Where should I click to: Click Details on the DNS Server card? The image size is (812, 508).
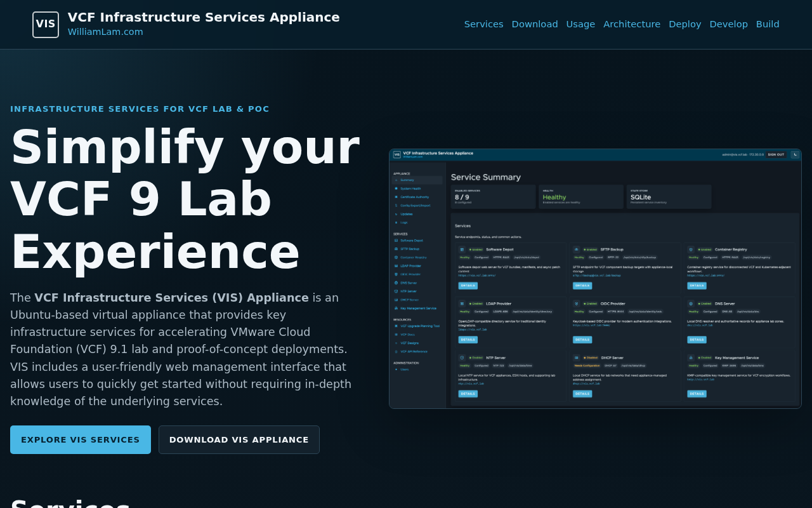tap(697, 340)
